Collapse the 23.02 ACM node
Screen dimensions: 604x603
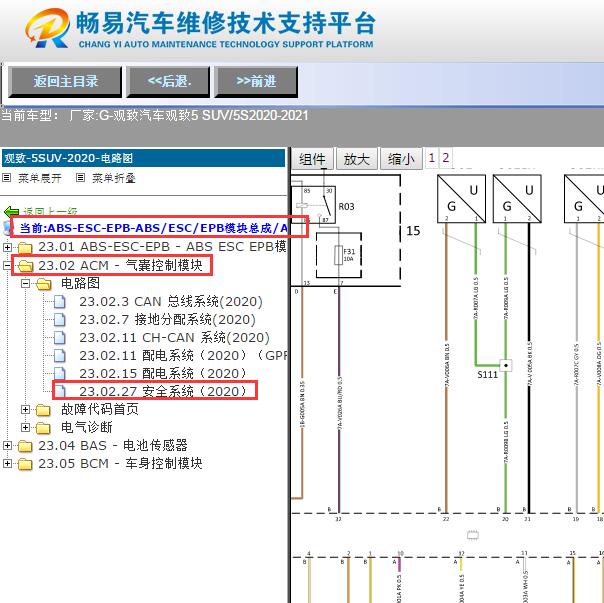pos(7,265)
